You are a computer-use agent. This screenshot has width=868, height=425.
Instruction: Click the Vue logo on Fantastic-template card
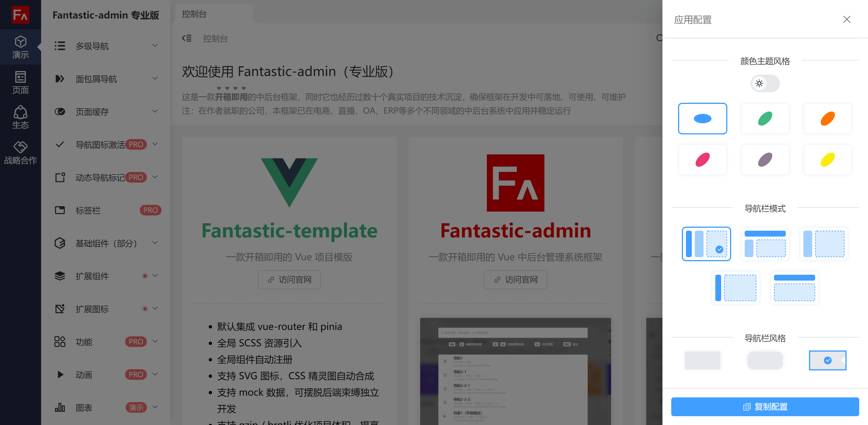tap(289, 182)
